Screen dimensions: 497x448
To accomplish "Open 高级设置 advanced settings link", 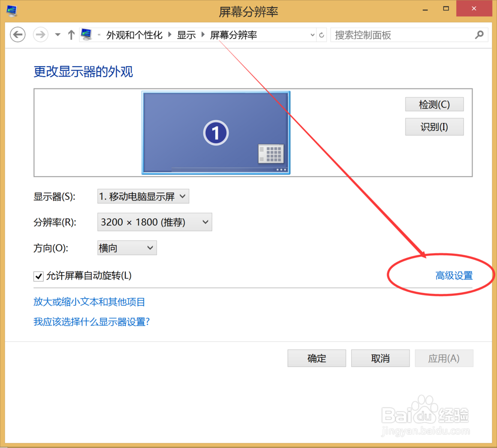I will (x=454, y=275).
